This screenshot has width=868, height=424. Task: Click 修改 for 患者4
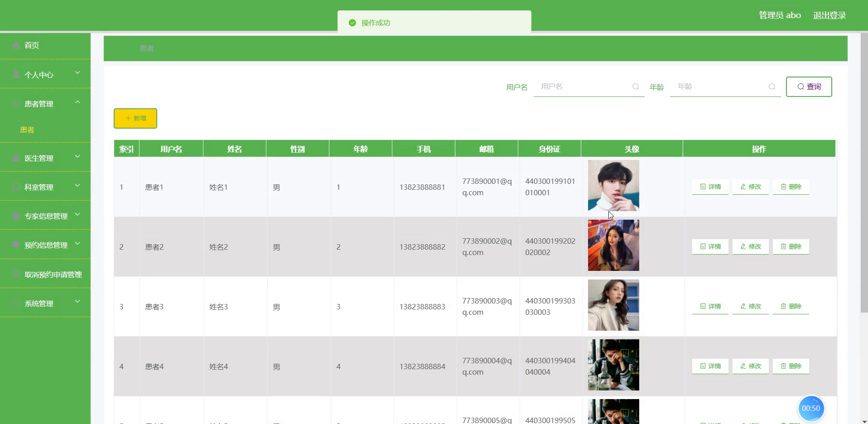coord(751,366)
